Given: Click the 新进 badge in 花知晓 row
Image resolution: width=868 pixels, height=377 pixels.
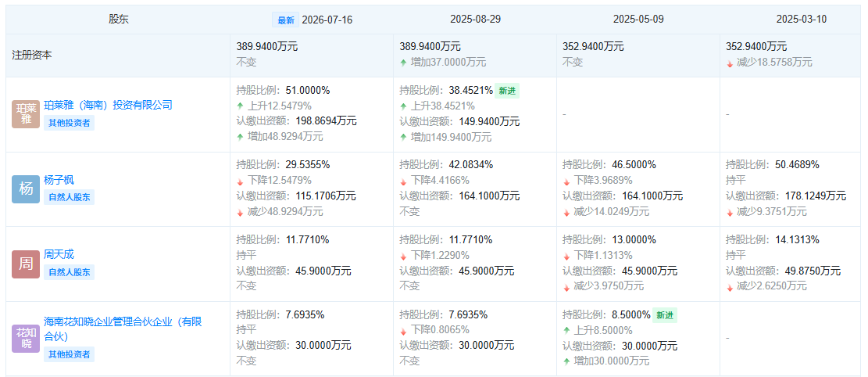Looking at the screenshot, I should pyautogui.click(x=664, y=315).
